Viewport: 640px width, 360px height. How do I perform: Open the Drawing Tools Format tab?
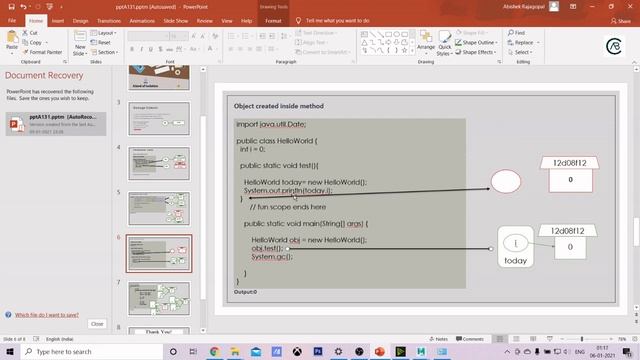[x=273, y=20]
